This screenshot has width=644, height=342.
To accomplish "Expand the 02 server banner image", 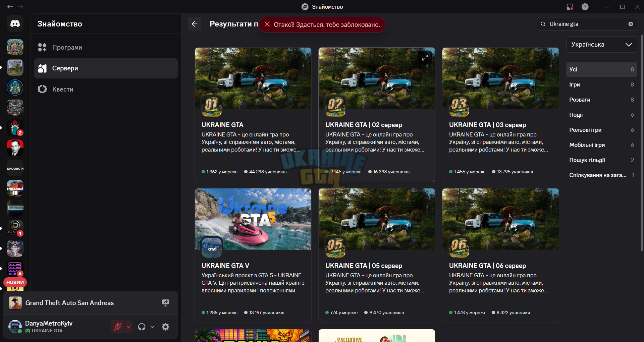I will tap(425, 58).
